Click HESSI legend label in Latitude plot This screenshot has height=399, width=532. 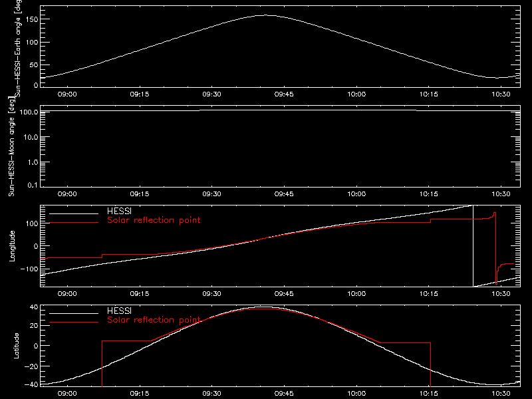119,311
